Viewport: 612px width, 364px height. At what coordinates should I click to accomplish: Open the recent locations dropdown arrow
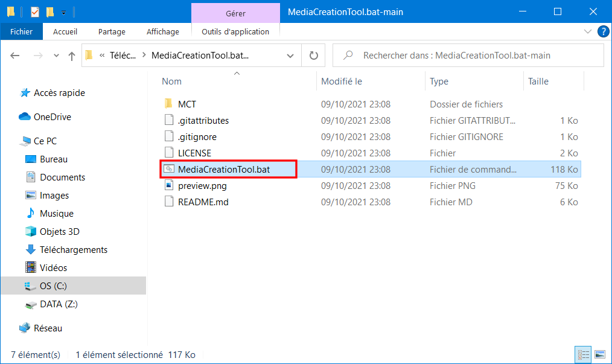[56, 56]
